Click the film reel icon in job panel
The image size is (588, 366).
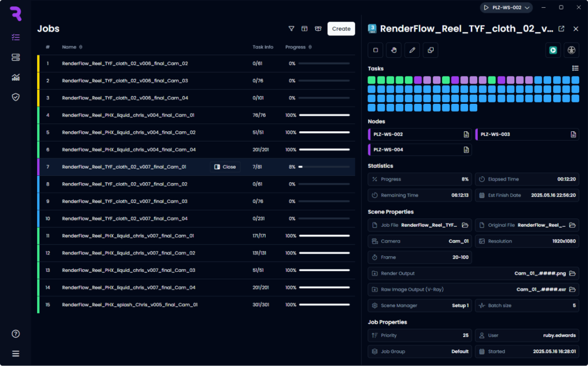coord(571,50)
